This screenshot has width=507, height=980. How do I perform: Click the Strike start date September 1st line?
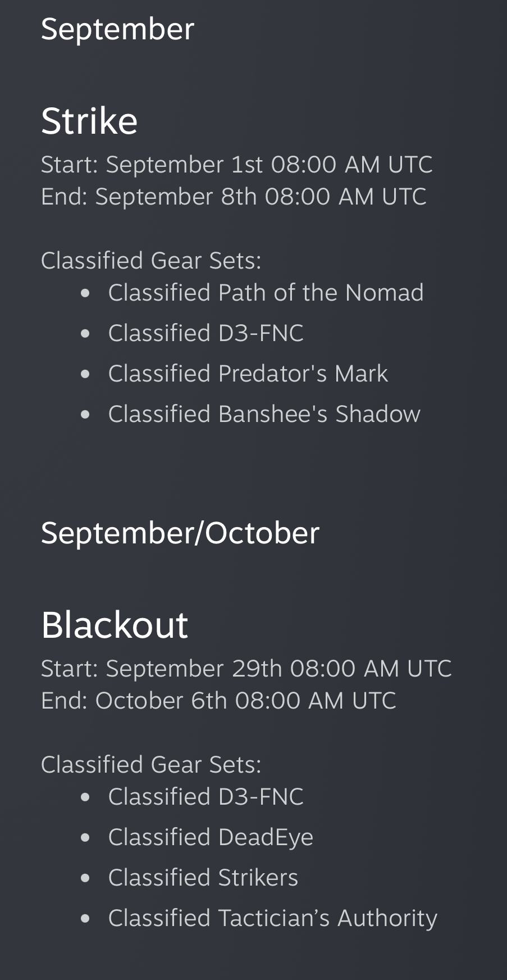click(x=236, y=165)
